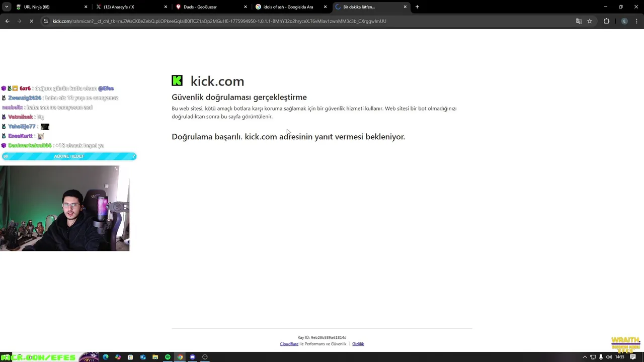Close the idols of ash tab

[325, 7]
